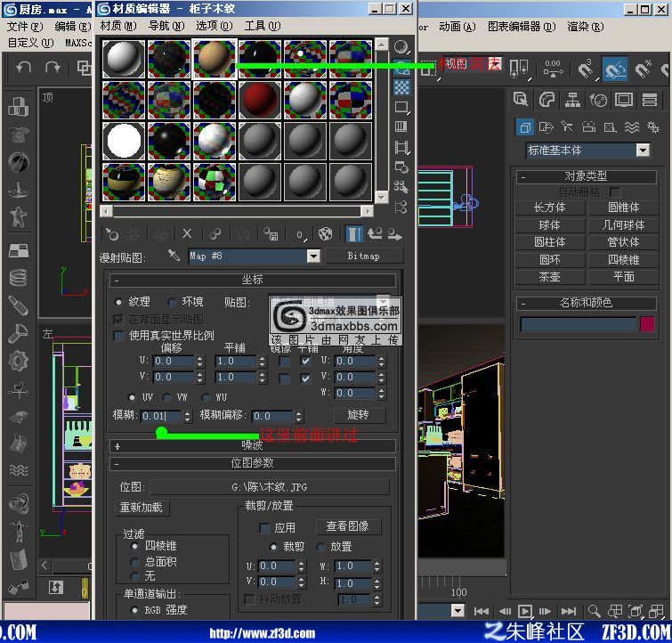This screenshot has height=643, width=672.
Task: Click the Undo arrow in main toolbar
Action: [23, 68]
